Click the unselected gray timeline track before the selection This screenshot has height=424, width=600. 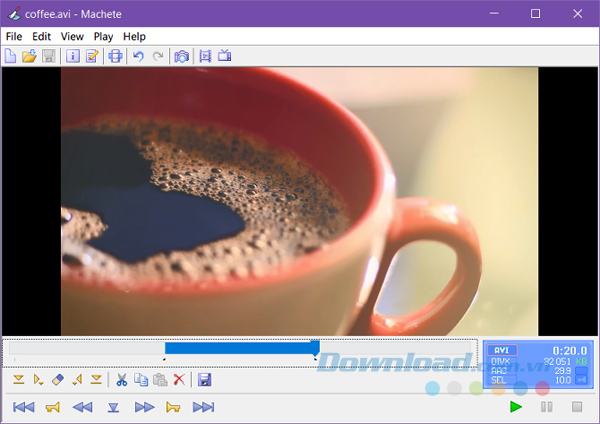tap(87, 348)
